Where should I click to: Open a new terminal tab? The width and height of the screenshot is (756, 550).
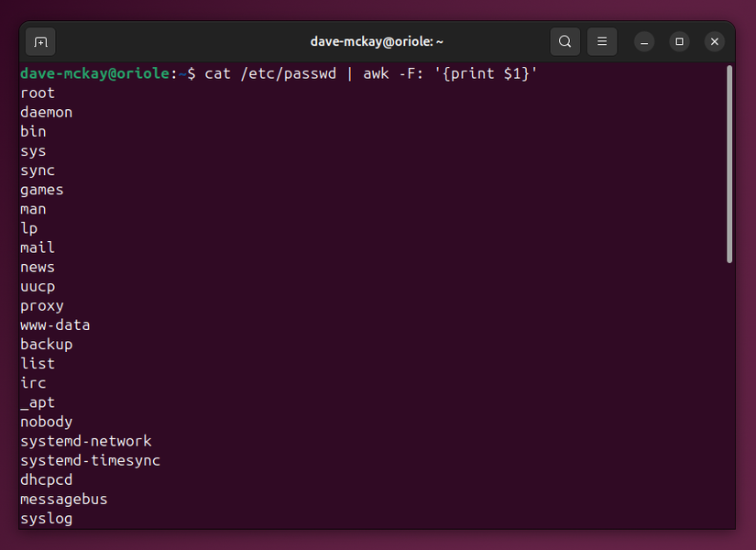coord(39,41)
